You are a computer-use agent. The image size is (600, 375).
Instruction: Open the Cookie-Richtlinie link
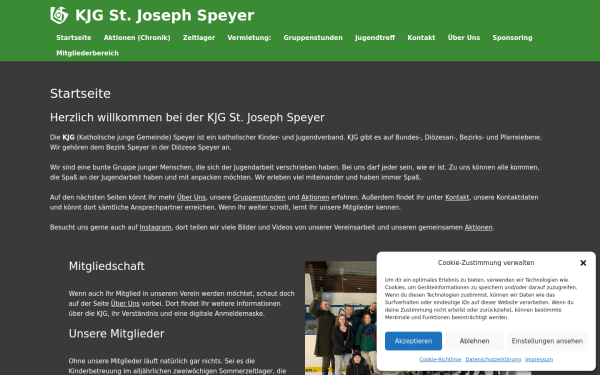pyautogui.click(x=440, y=359)
